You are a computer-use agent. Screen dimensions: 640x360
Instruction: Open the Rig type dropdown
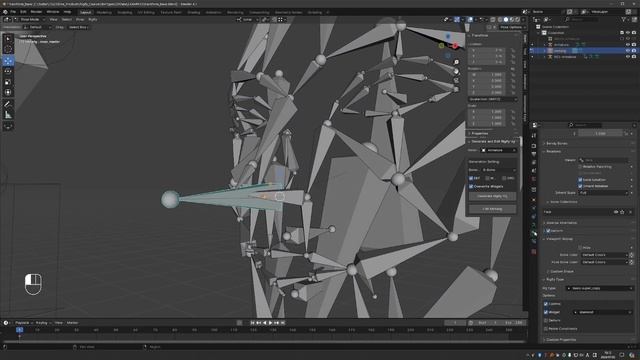(x=599, y=288)
